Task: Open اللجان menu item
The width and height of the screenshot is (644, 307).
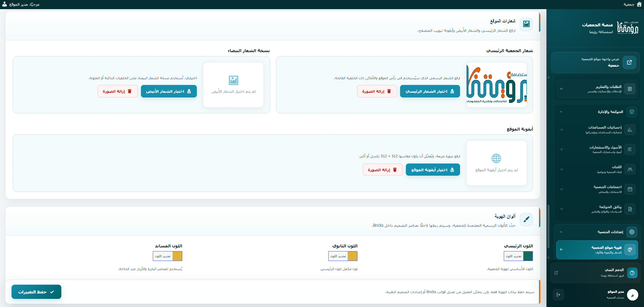Action: click(597, 169)
